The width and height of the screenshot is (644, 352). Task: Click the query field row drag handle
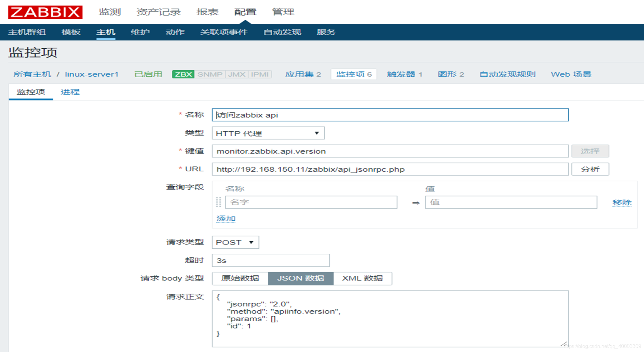(x=218, y=202)
